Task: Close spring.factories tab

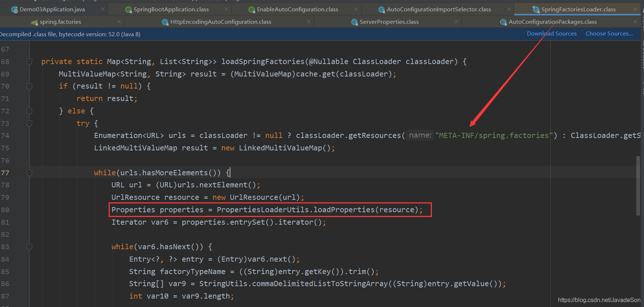Action: pyautogui.click(x=119, y=22)
